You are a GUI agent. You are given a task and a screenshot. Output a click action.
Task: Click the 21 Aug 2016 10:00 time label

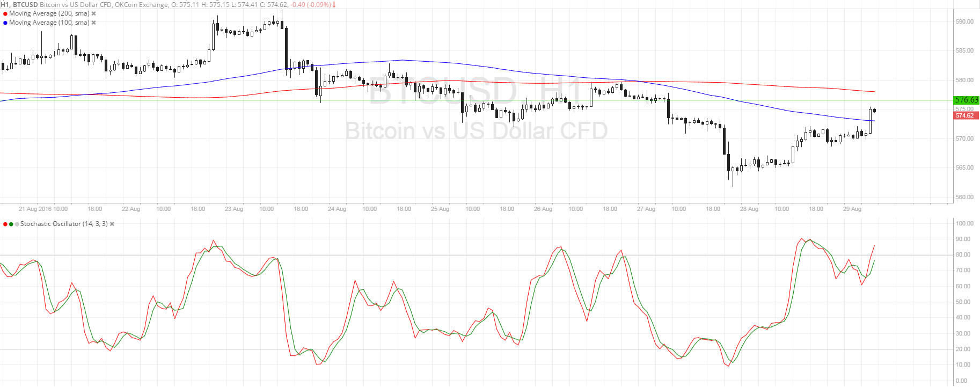click(43, 209)
